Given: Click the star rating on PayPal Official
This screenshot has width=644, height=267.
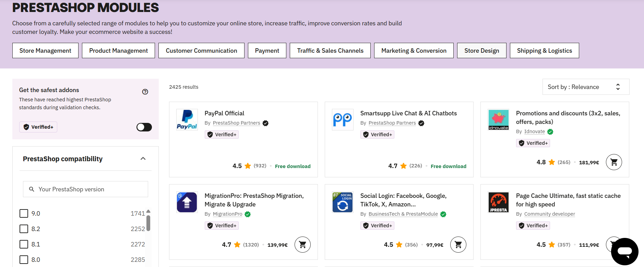Looking at the screenshot, I should [248, 166].
